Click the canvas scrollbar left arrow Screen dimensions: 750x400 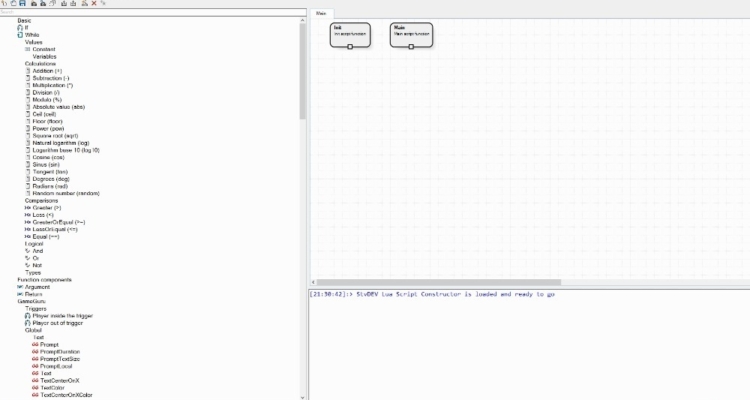[x=313, y=282]
